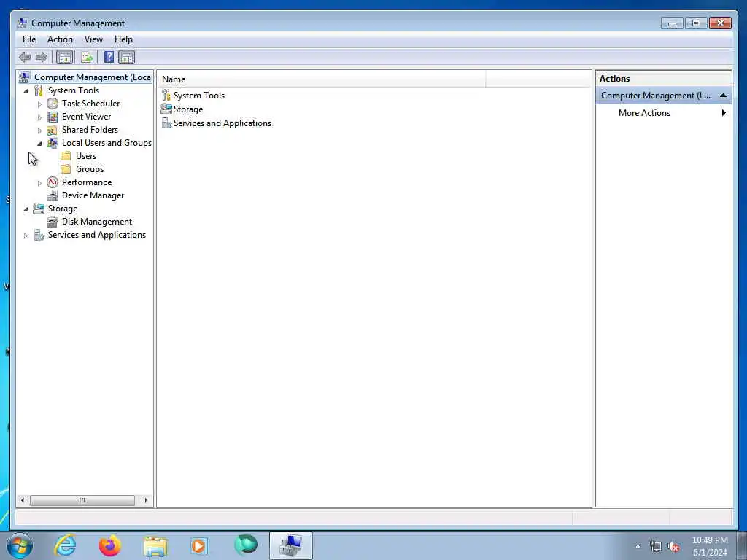Image resolution: width=747 pixels, height=560 pixels.
Task: Click the Users folder icon
Action: [x=66, y=156]
